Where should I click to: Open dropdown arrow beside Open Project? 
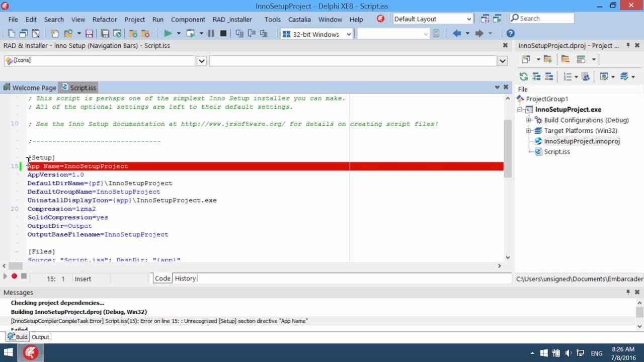[79, 34]
